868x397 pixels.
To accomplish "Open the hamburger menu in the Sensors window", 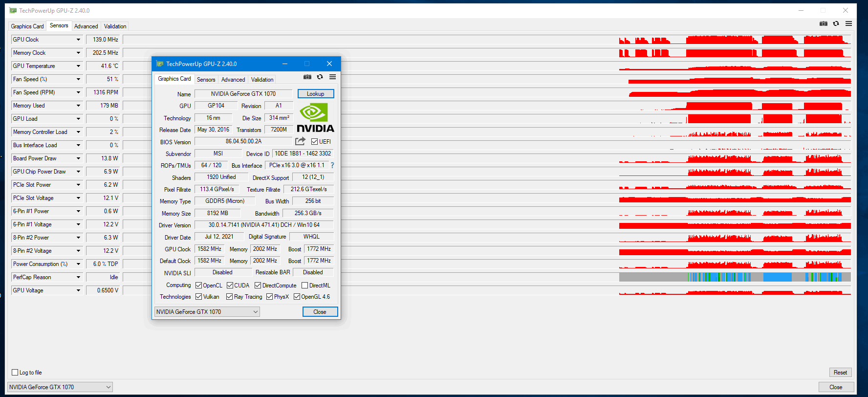I will pyautogui.click(x=849, y=23).
